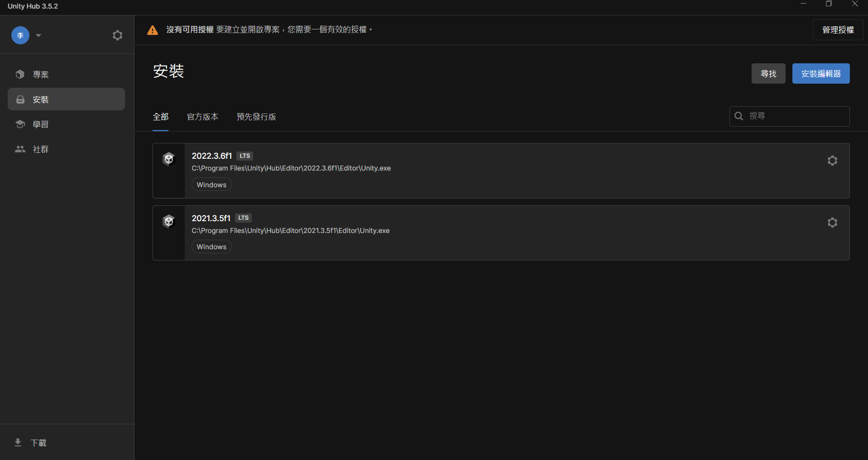Click the license warning triangle icon

tap(153, 30)
